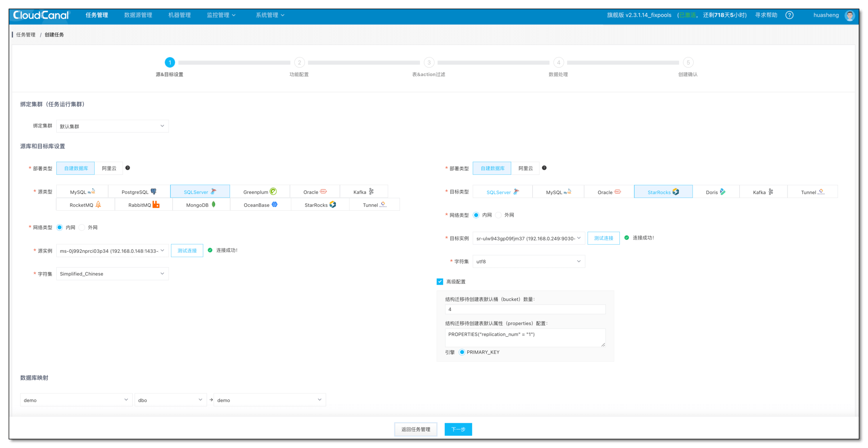Expand the 监控管理 menu

[221, 15]
